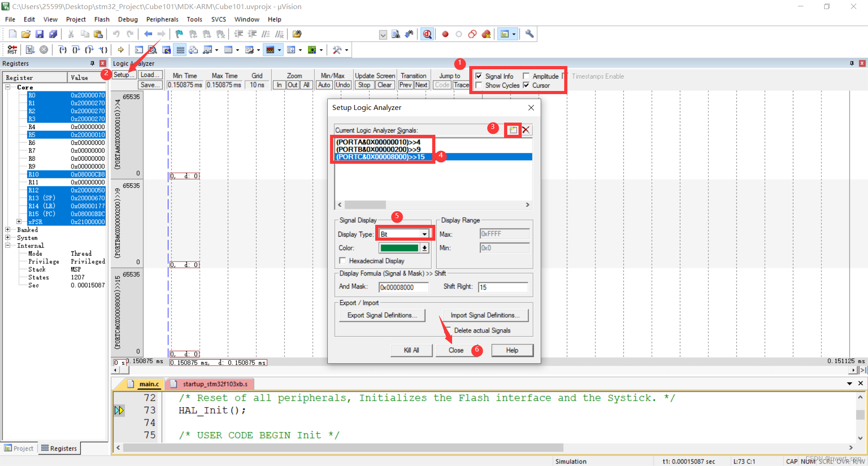Toggle the Signal Info checkbox
The image size is (868, 466).
[479, 76]
